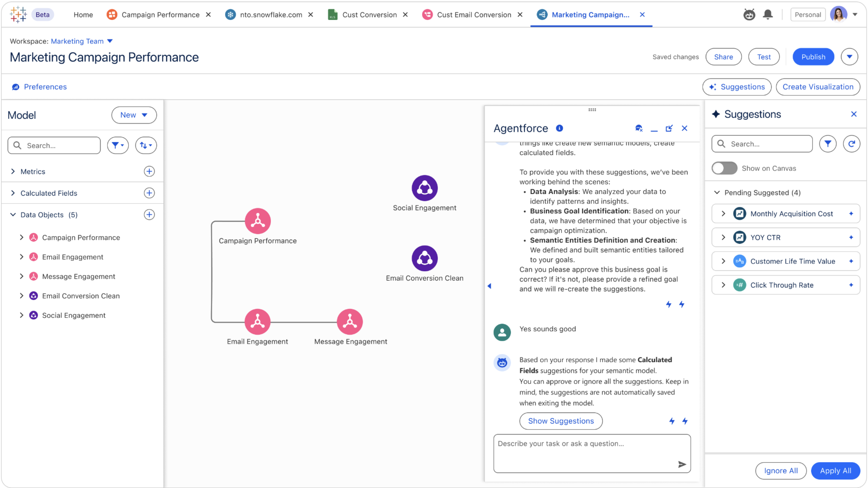The image size is (868, 488).
Task: Pop out the Agentforce panel
Action: tap(669, 128)
